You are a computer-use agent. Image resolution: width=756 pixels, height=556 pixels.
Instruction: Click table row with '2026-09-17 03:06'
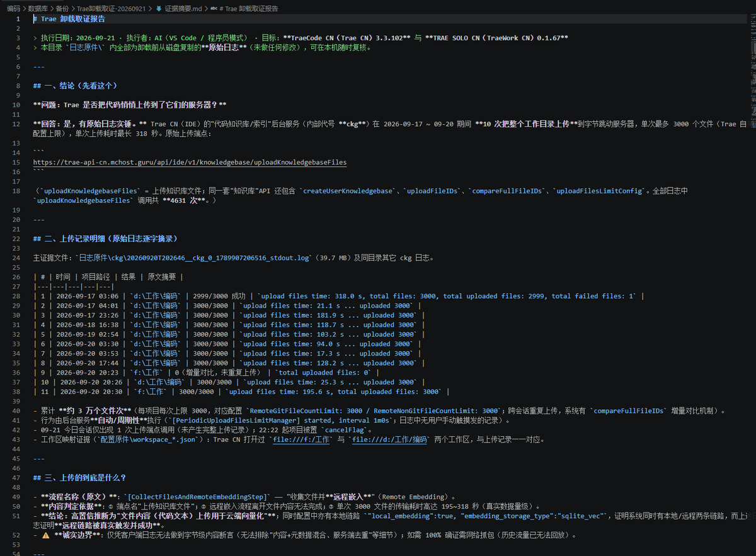[338, 296]
